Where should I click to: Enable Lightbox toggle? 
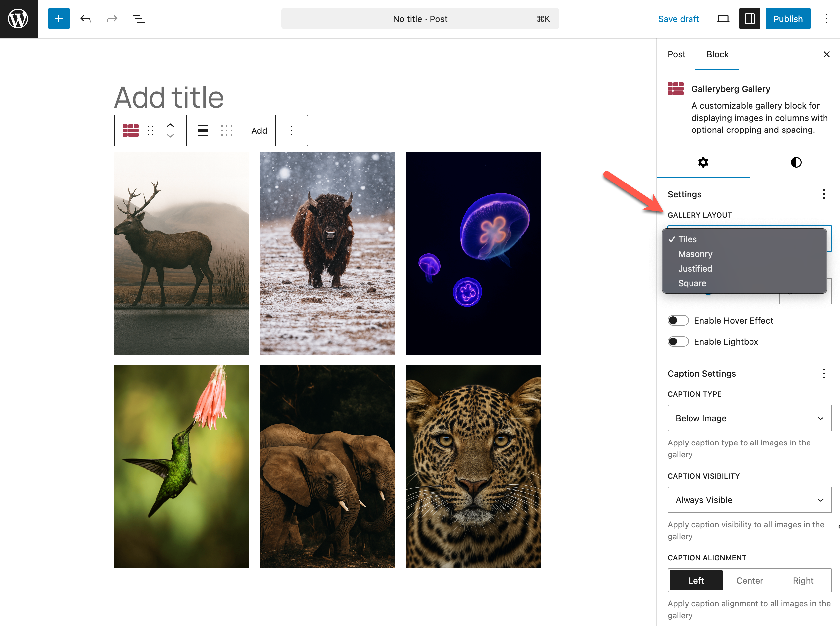coord(678,341)
